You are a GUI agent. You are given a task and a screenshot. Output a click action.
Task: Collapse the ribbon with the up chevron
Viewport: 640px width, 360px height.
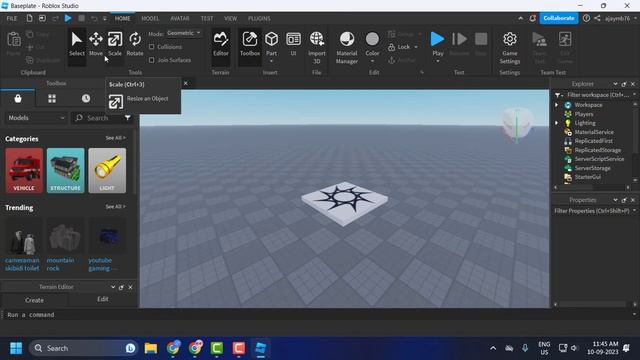520,18
